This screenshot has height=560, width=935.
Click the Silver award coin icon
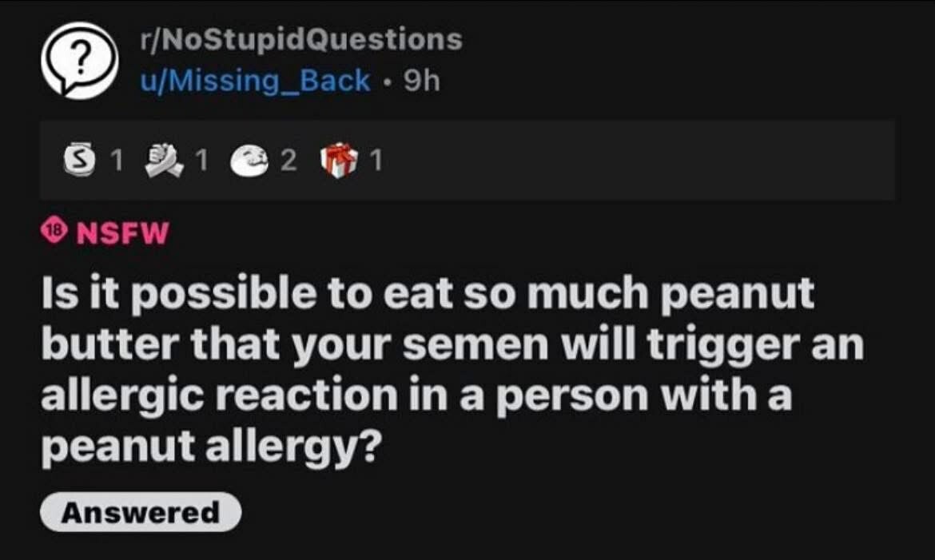[x=79, y=159]
